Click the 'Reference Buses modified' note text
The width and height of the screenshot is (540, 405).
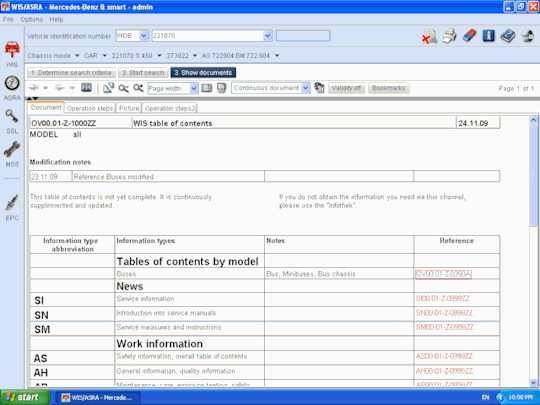(x=113, y=177)
